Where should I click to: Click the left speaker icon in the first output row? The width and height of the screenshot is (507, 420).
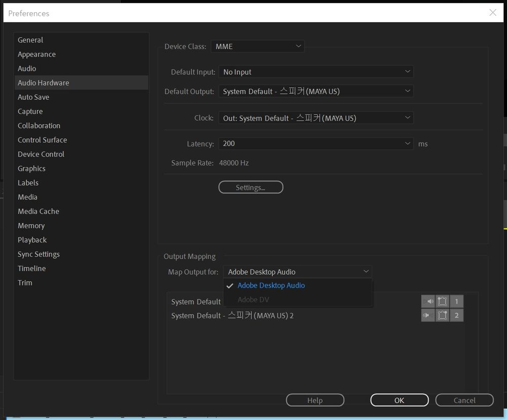[x=428, y=301]
